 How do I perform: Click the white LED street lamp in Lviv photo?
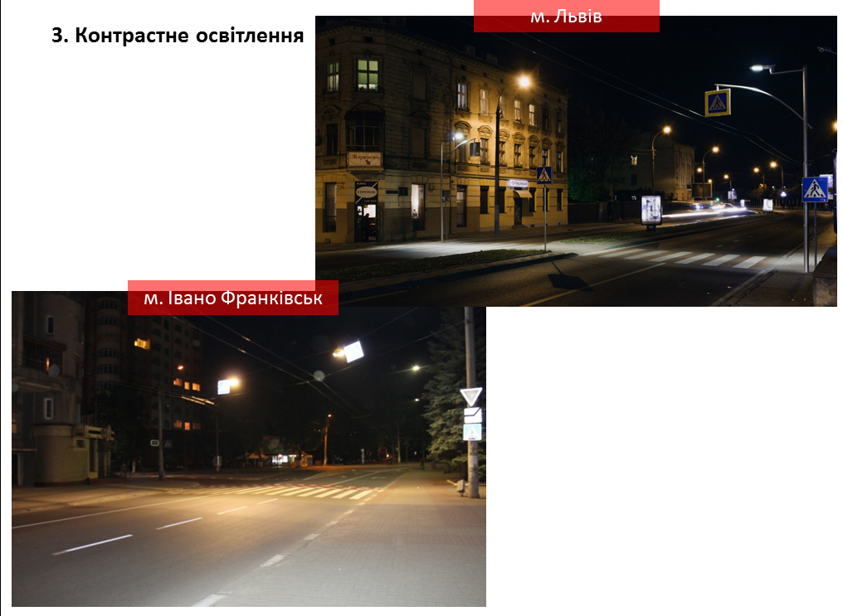(759, 68)
